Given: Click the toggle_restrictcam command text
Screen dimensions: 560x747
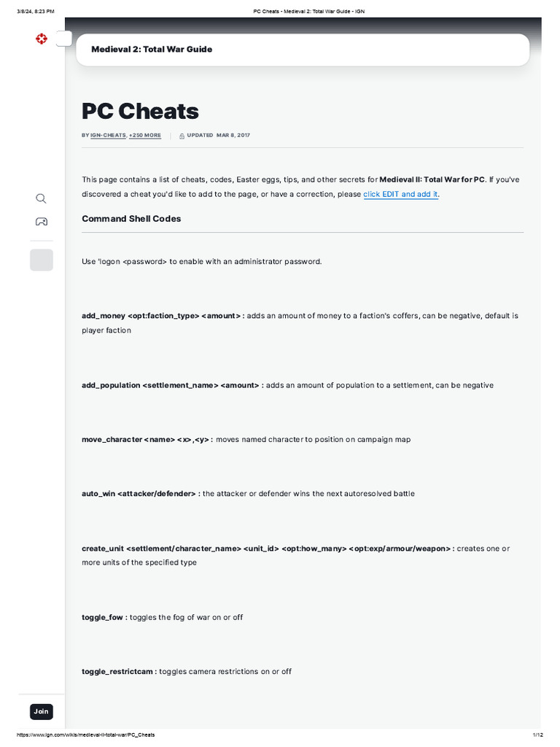Looking at the screenshot, I should click(117, 671).
